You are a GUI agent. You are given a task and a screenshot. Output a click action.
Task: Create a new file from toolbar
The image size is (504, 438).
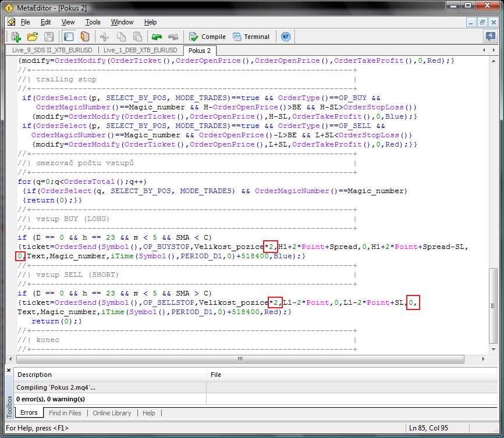16,37
